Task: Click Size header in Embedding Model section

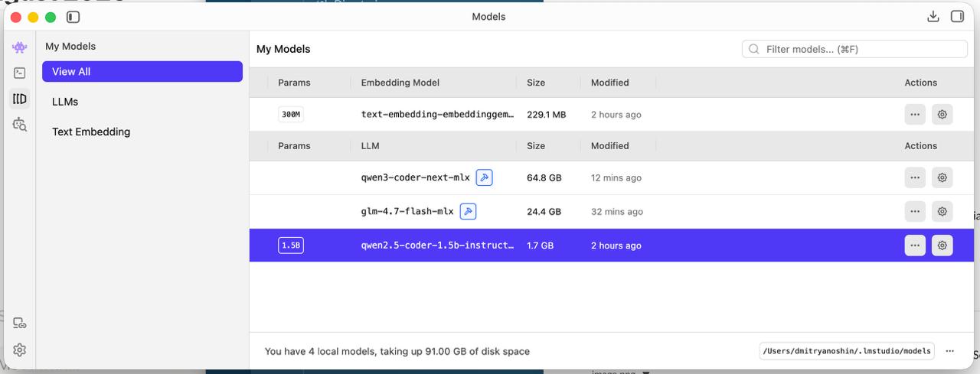Action: pos(536,83)
